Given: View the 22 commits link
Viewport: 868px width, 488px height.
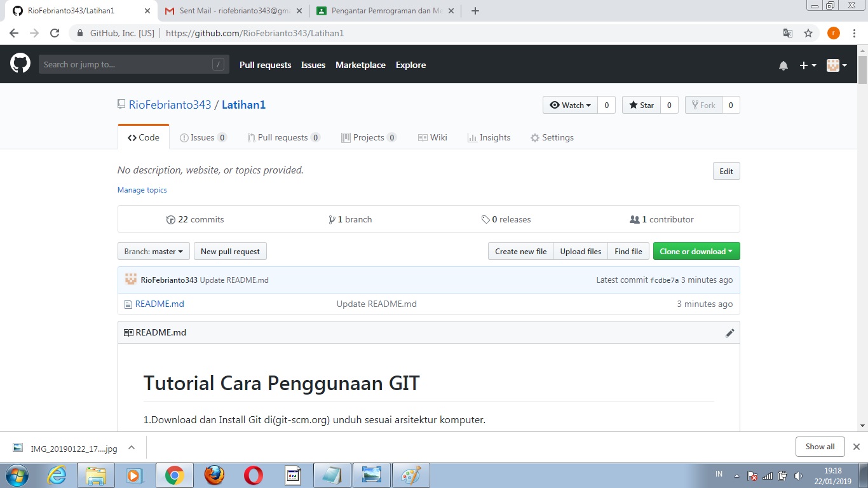Looking at the screenshot, I should pos(195,219).
